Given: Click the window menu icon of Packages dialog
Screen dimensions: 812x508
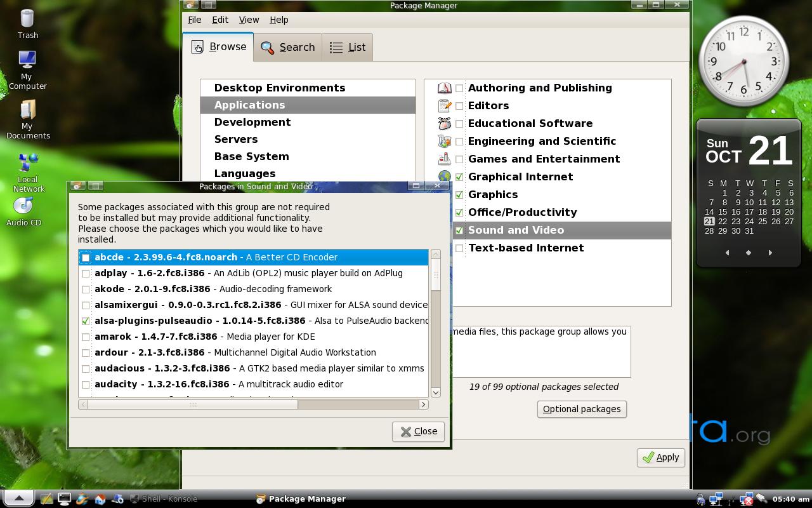Looking at the screenshot, I should [x=78, y=186].
